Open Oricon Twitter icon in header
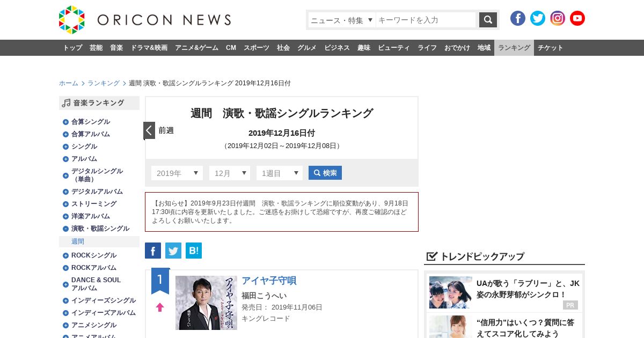The image size is (644, 338). pyautogui.click(x=538, y=18)
